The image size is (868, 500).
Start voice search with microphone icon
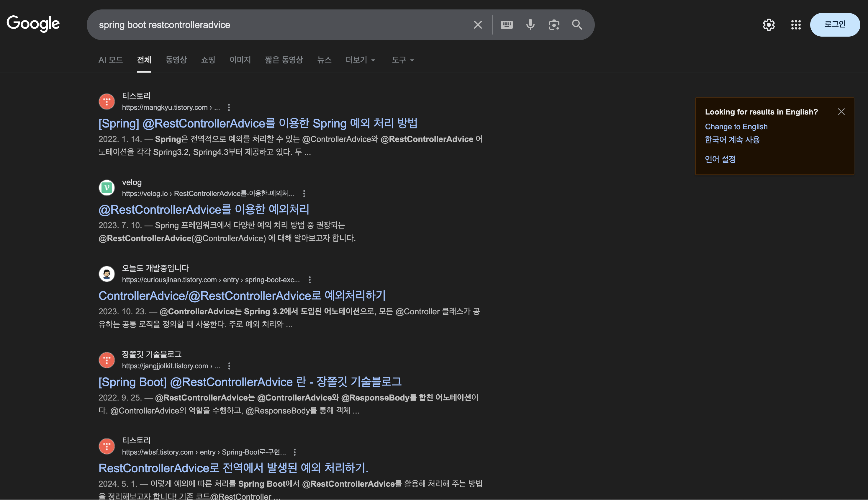pos(530,25)
